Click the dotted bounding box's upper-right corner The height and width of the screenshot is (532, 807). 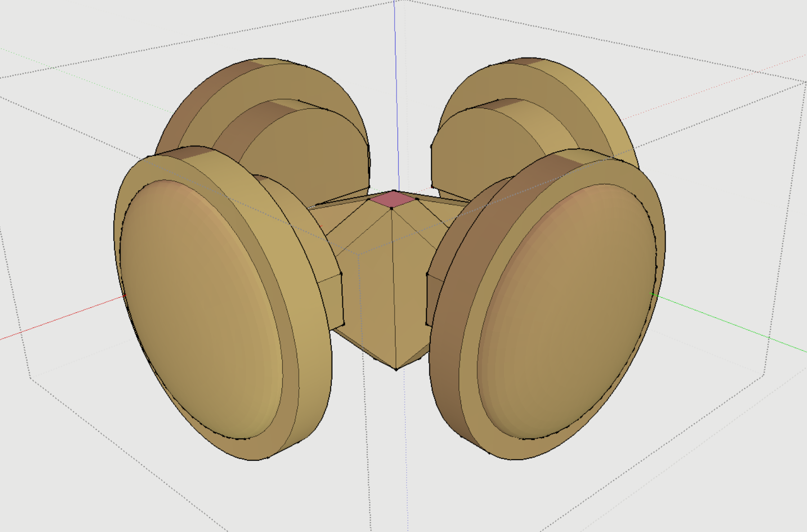pyautogui.click(x=806, y=82)
